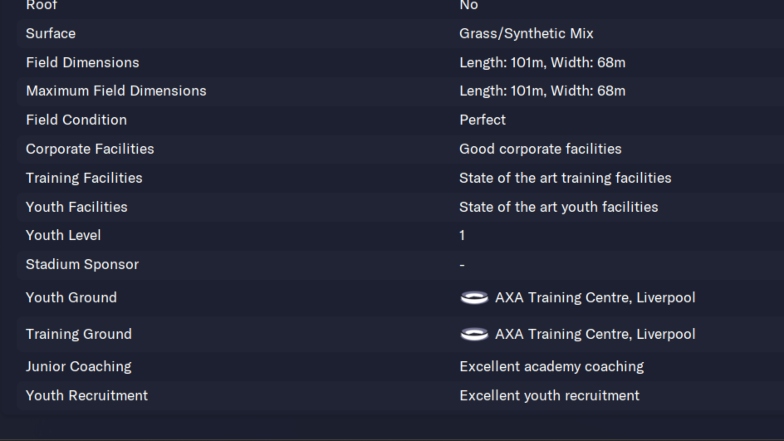Screen dimensions: 784x441
Task: Open AXA Training Centre link in Training Ground row
Action: (x=595, y=334)
